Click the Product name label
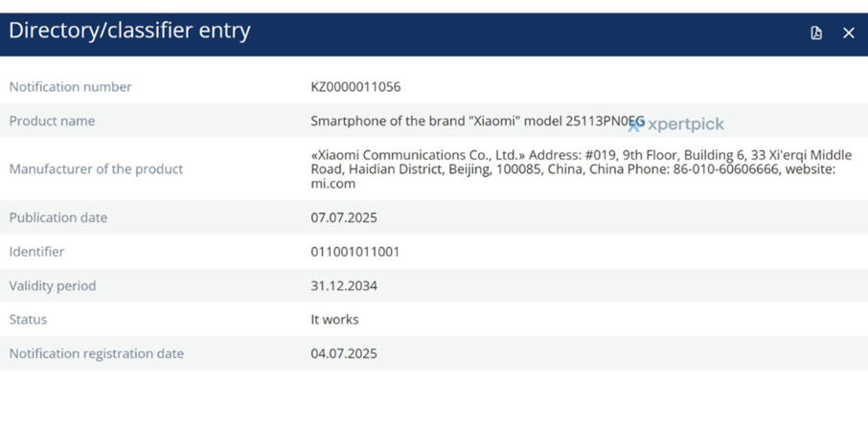Viewport: 868px width, 430px height. tap(52, 122)
